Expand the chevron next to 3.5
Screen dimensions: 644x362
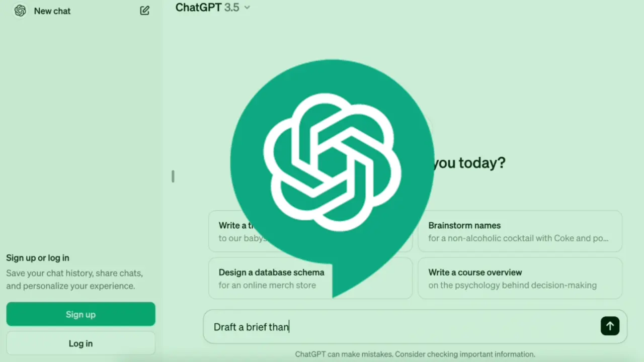point(247,8)
